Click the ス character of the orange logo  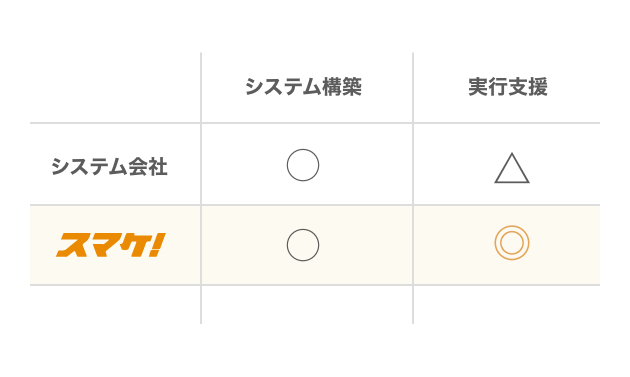(72, 246)
